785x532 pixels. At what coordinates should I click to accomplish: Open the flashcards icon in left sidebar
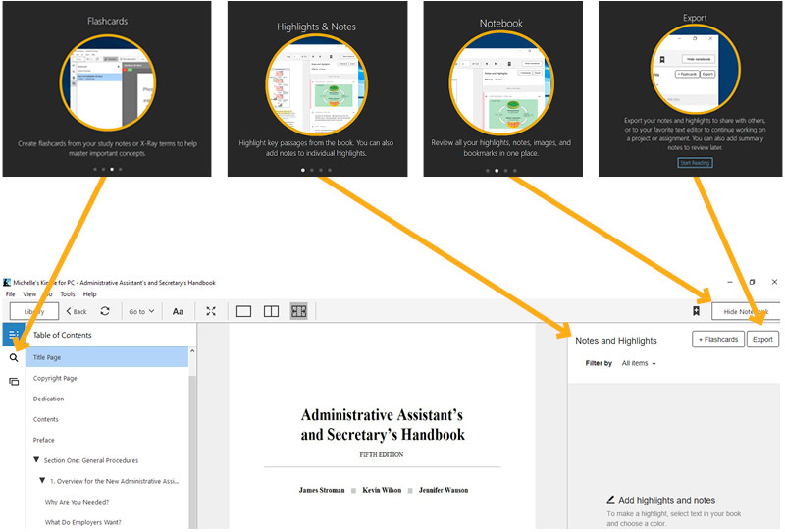pyautogui.click(x=14, y=381)
